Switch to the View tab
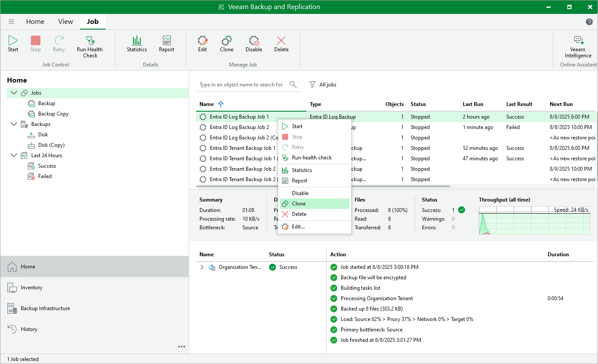This screenshot has width=598, height=364. (66, 22)
